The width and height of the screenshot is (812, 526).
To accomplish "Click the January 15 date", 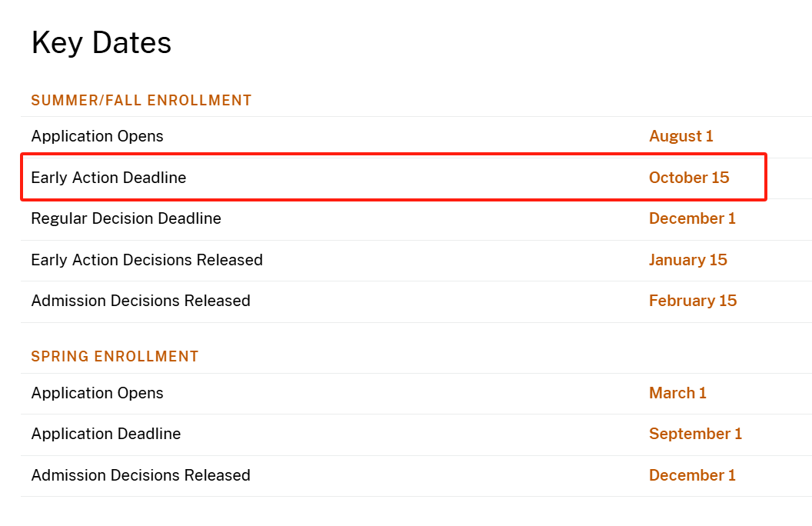I will (687, 260).
